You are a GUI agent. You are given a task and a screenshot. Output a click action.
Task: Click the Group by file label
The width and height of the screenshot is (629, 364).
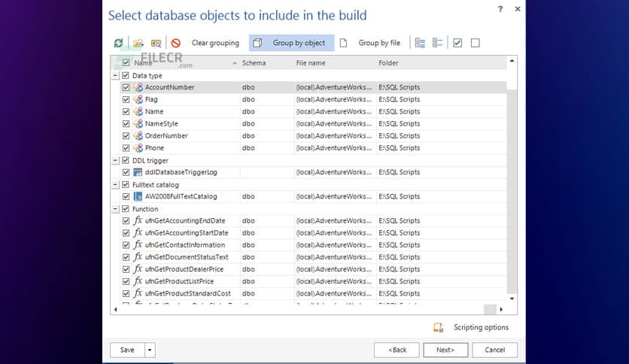point(379,43)
